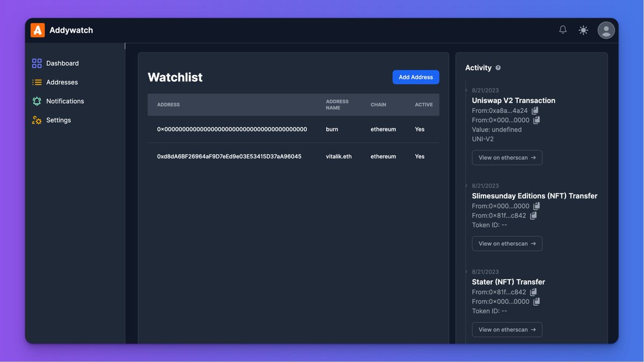Copy 0xa8a...4a24 address in Uniswap entry
Viewport: 644px width, 362px height.
coord(535,111)
